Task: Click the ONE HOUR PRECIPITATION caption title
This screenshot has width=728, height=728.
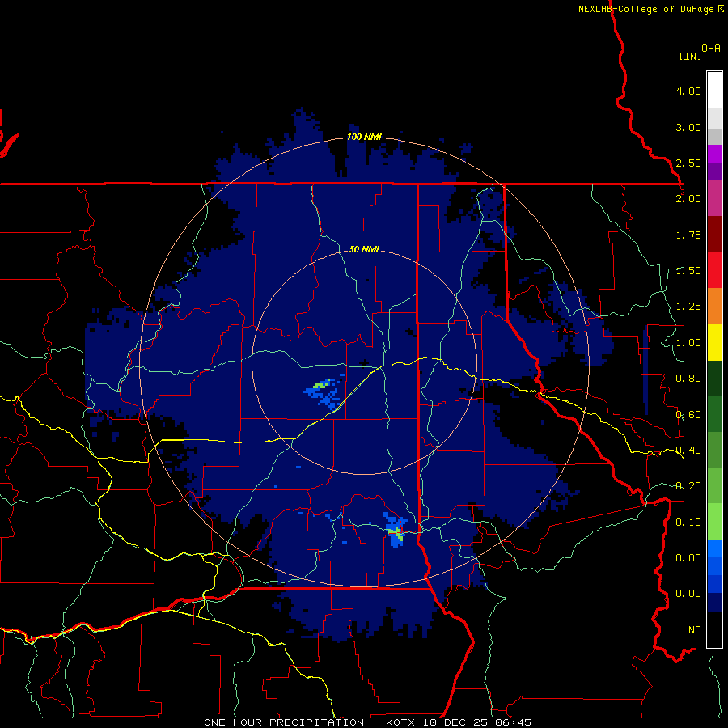Action: (284, 722)
